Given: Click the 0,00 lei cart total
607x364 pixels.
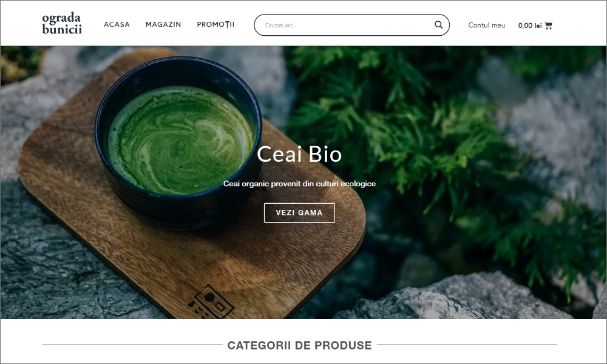Looking at the screenshot, I should pos(529,25).
